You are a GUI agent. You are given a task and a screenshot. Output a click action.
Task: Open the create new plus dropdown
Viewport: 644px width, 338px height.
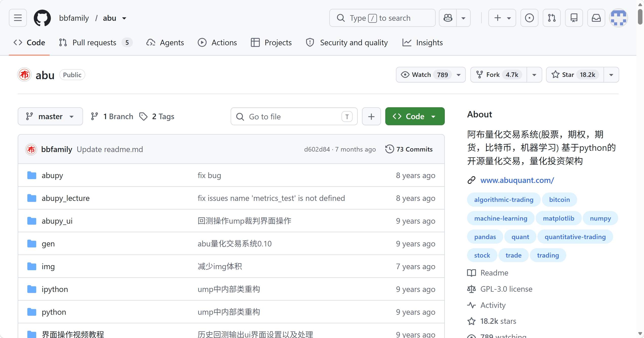pos(502,18)
